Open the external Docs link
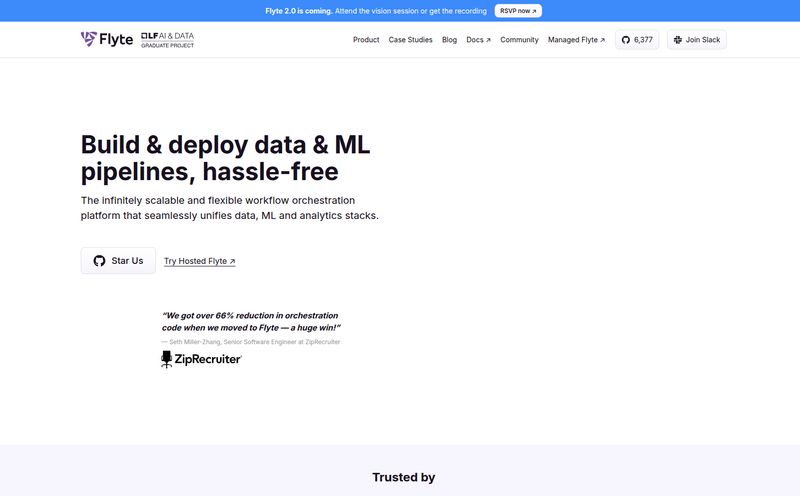 (478, 40)
